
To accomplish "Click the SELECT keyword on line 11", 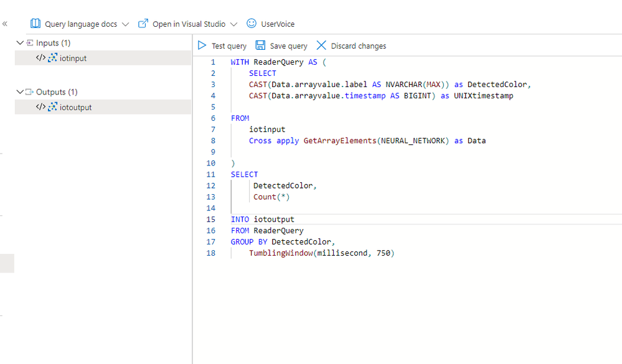I will tap(244, 174).
